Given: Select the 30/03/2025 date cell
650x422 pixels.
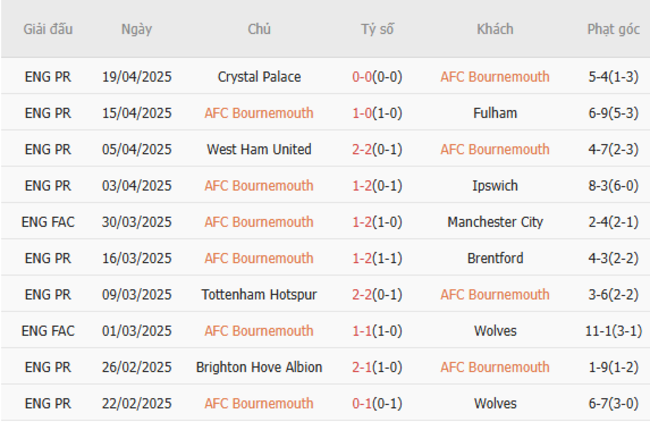Looking at the screenshot, I should 136,222.
